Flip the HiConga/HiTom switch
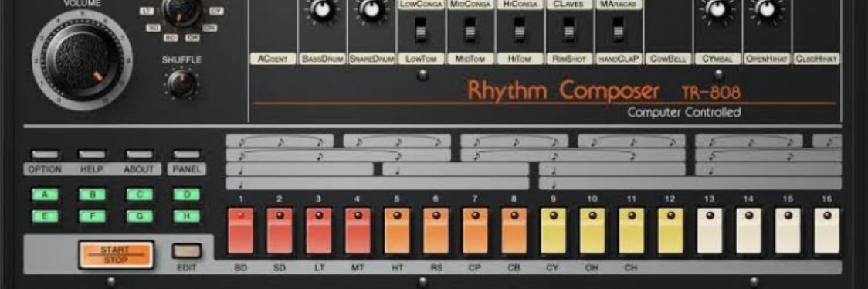The width and height of the screenshot is (868, 289). [519, 30]
